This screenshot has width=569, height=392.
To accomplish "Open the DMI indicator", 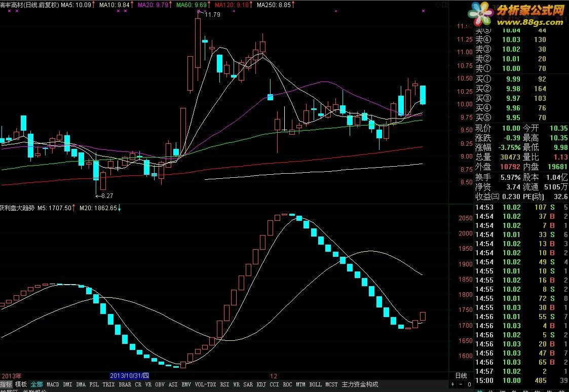I will (67, 384).
